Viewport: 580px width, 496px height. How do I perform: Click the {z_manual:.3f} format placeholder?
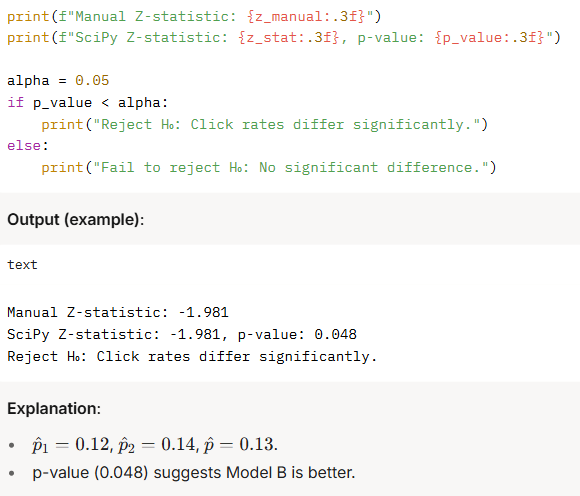(x=306, y=17)
